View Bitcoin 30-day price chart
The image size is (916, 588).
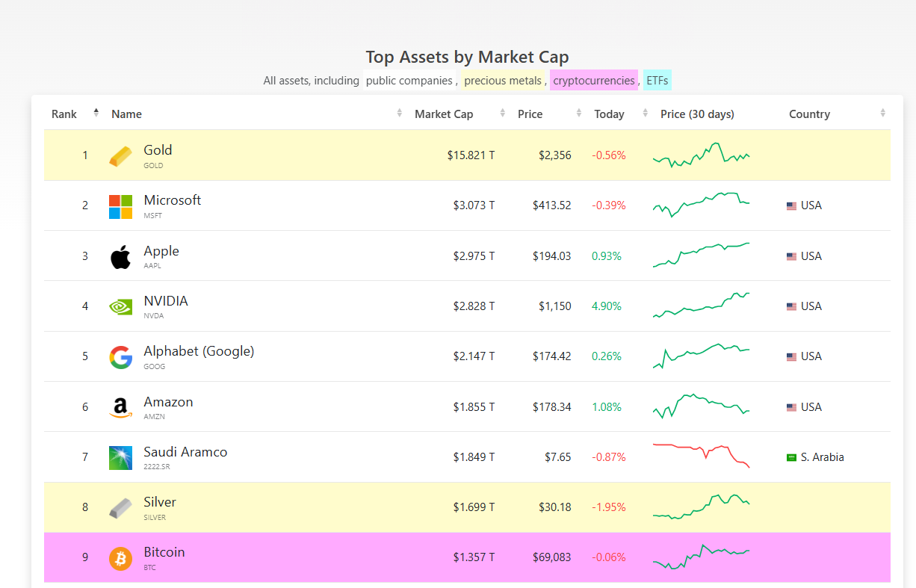coord(701,557)
